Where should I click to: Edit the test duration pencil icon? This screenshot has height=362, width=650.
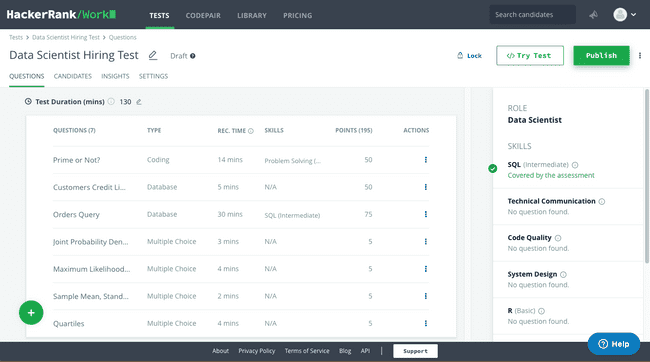139,102
